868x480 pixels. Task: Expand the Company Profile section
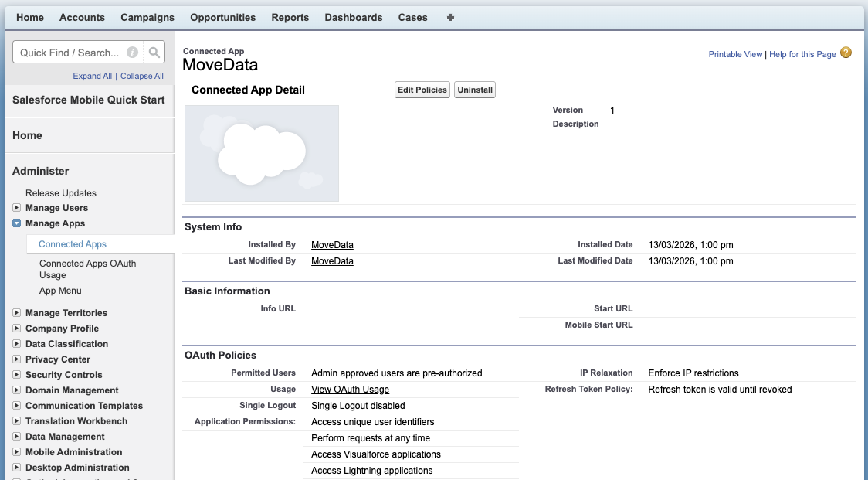[x=17, y=329]
